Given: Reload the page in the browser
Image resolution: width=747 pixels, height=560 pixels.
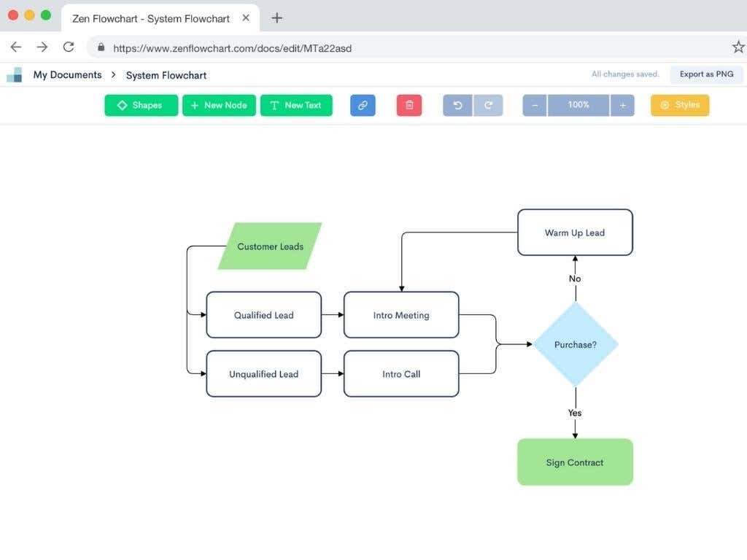Looking at the screenshot, I should 69,47.
